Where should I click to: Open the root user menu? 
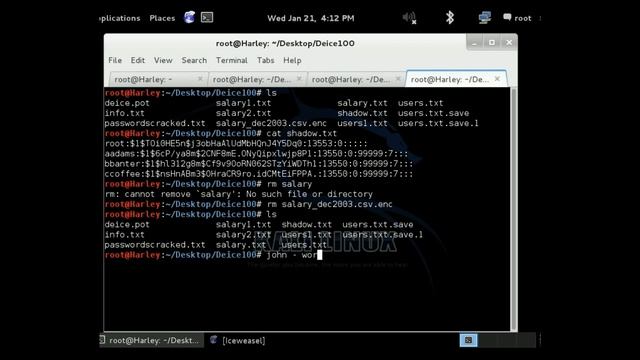pyautogui.click(x=518, y=18)
